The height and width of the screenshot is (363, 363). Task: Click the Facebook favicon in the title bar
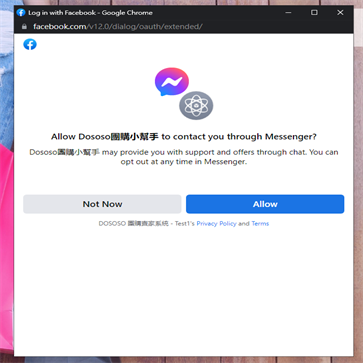point(21,13)
